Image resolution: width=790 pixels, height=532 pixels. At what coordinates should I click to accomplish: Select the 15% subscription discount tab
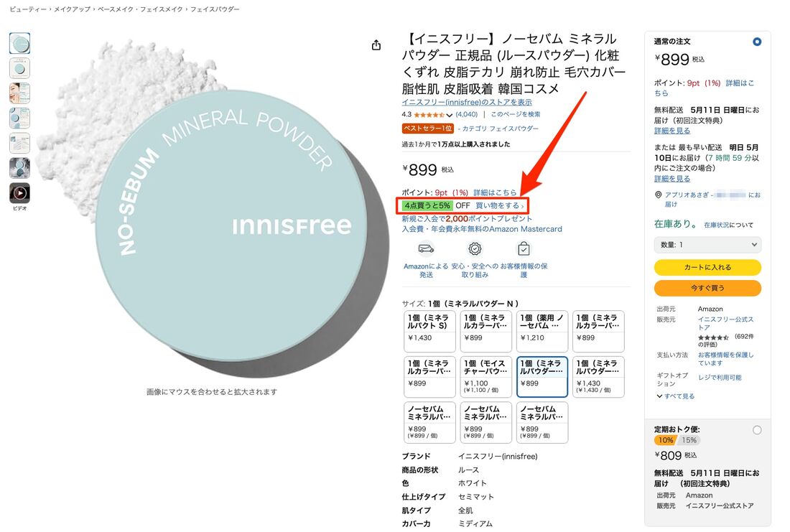pos(689,440)
